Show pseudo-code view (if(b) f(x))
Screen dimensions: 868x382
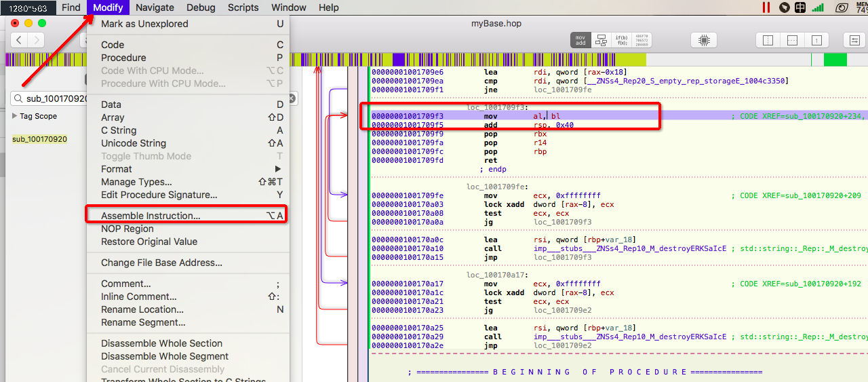pos(621,40)
